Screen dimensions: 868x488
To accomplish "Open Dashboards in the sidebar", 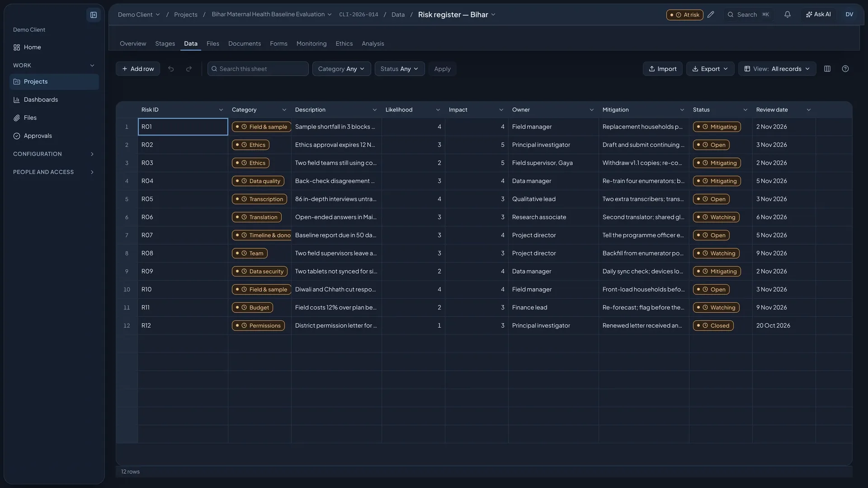I will point(54,100).
